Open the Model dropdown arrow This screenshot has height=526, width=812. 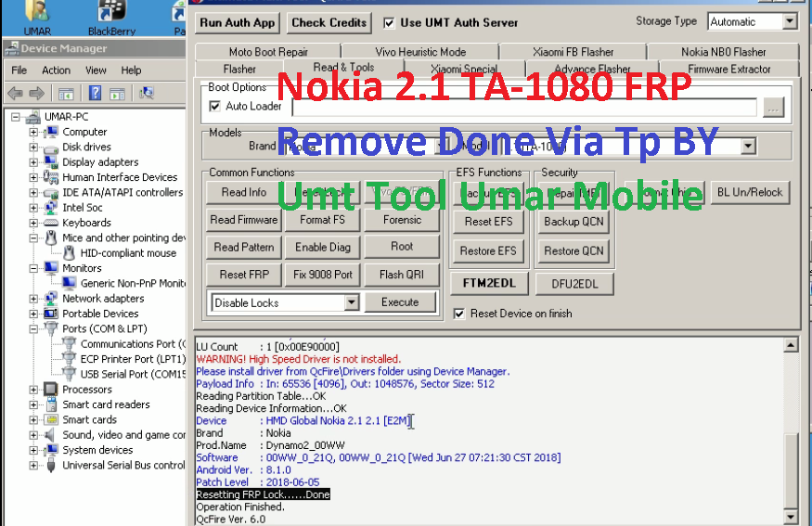click(x=748, y=147)
